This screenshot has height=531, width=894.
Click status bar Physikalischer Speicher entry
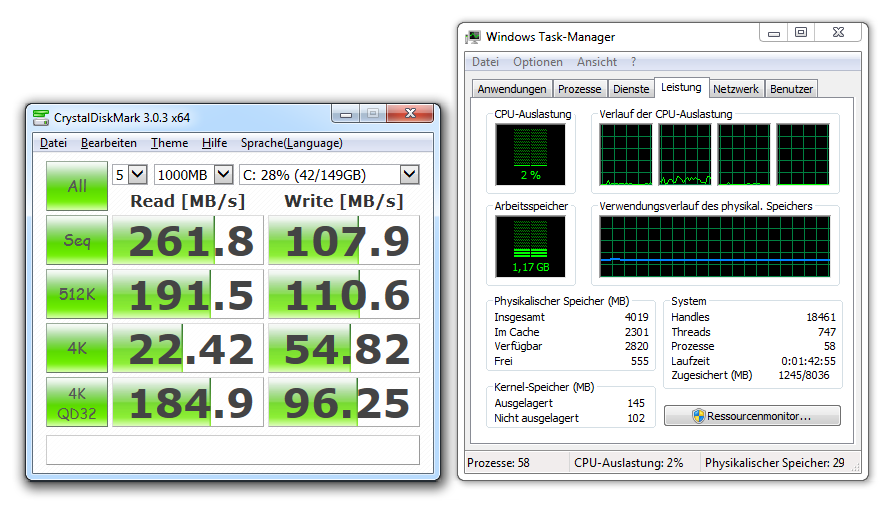(775, 463)
